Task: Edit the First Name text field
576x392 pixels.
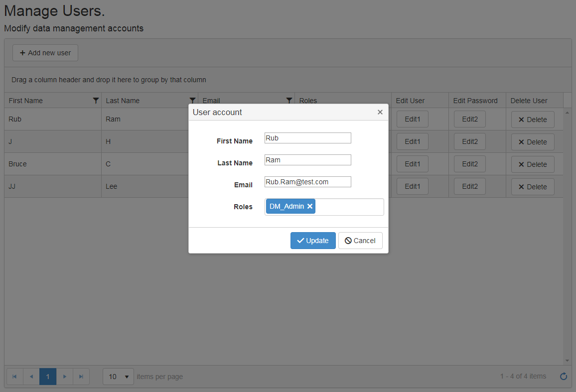Action: point(307,138)
